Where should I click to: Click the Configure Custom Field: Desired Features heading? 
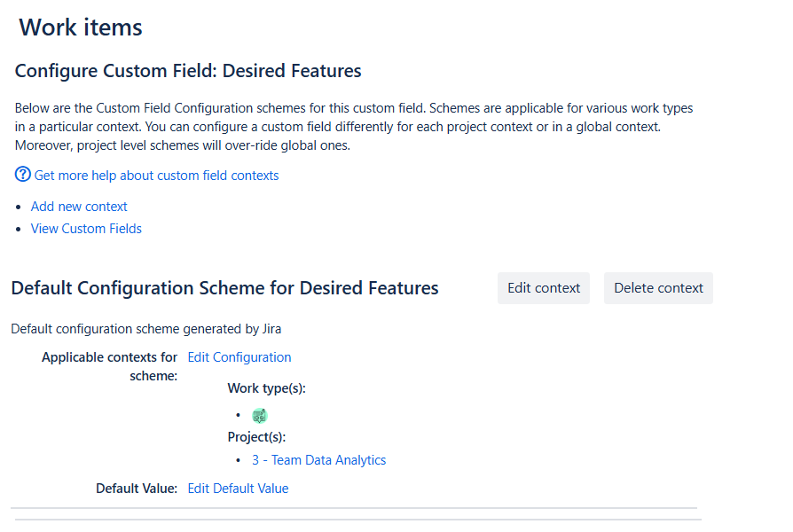click(x=188, y=71)
